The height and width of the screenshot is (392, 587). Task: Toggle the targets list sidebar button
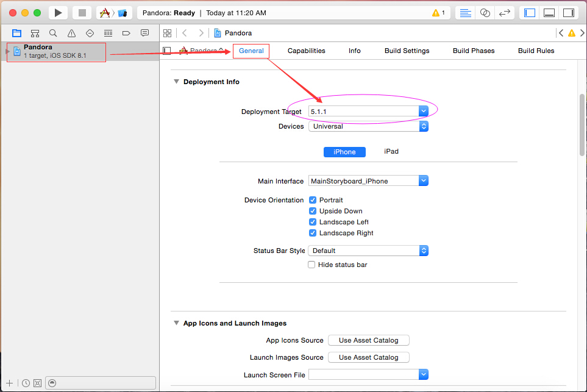tap(167, 51)
